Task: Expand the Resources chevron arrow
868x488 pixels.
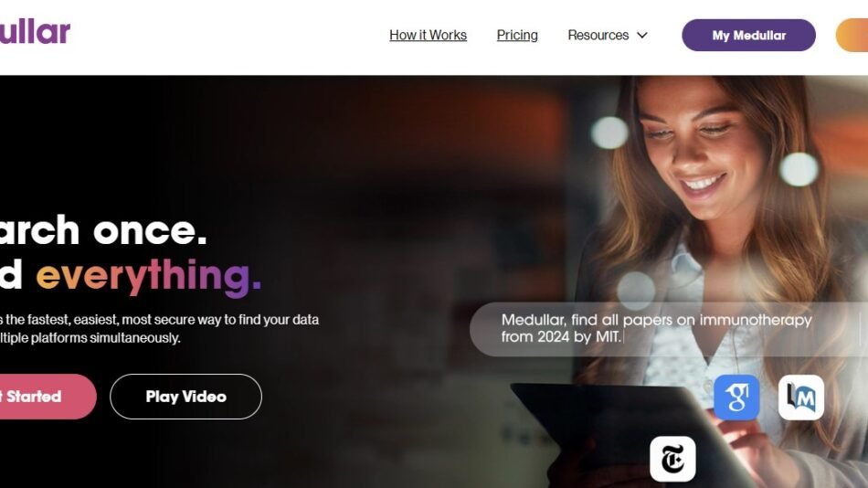Action: (642, 36)
